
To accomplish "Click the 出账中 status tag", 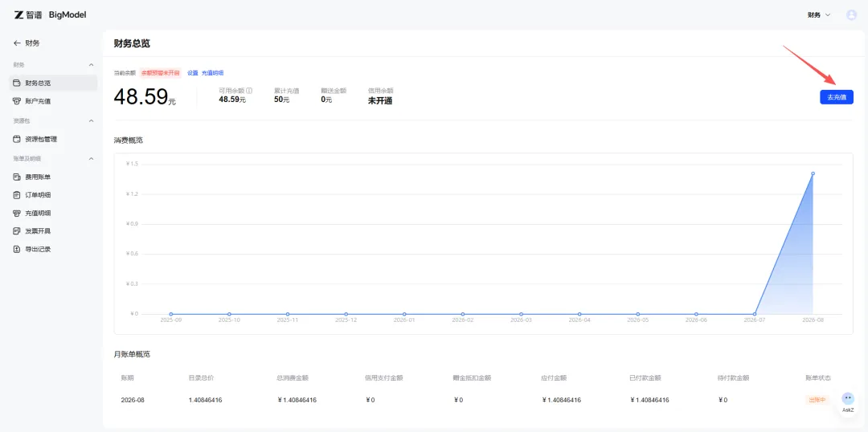I will [817, 400].
